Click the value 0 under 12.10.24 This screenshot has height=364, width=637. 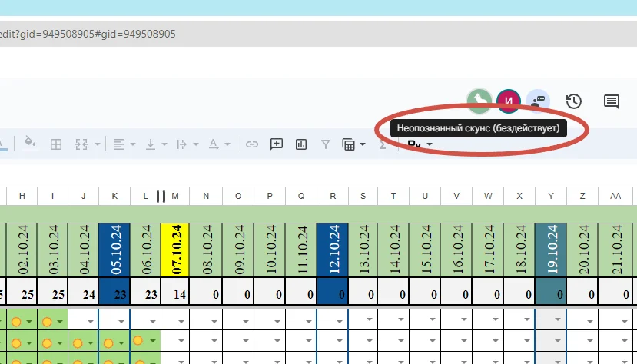(333, 291)
